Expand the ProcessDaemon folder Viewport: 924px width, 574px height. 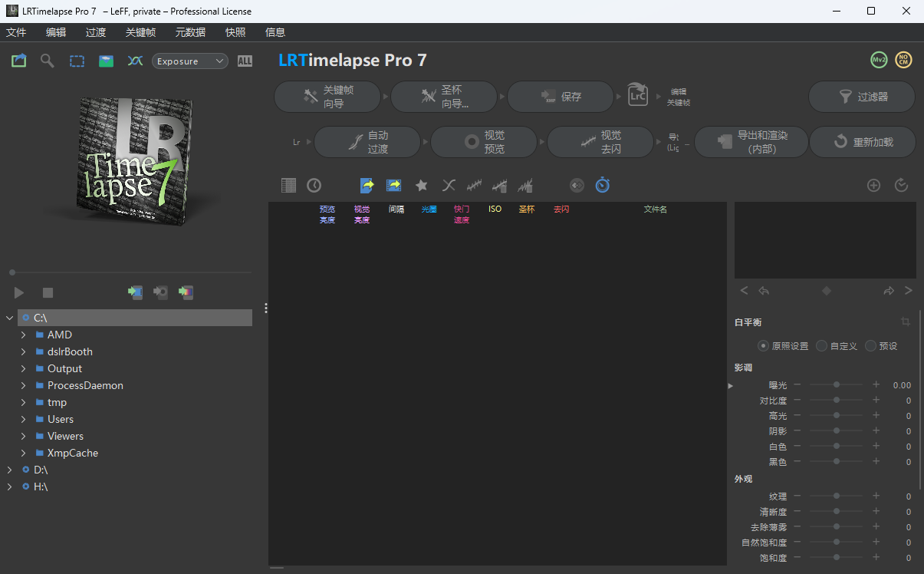(x=24, y=385)
